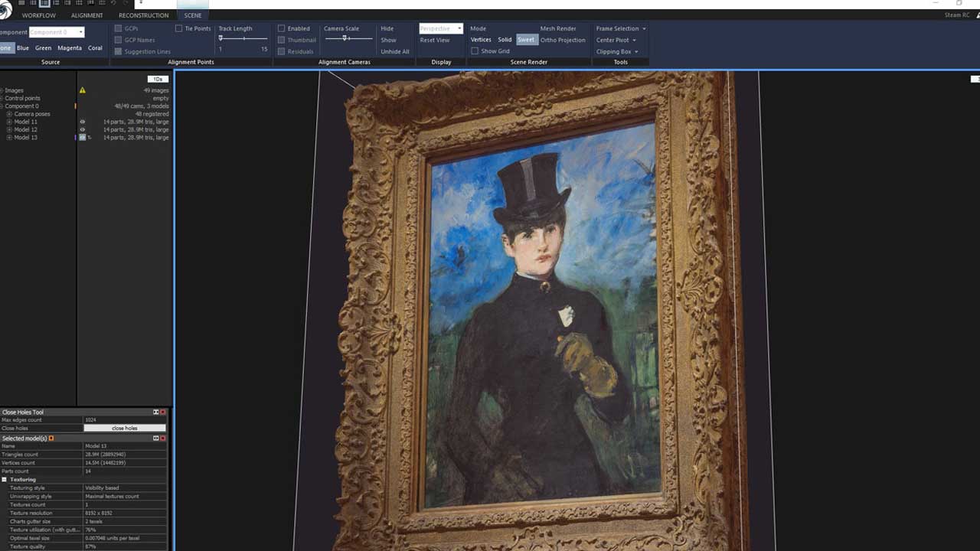Select the Sweet render mode

tap(526, 40)
